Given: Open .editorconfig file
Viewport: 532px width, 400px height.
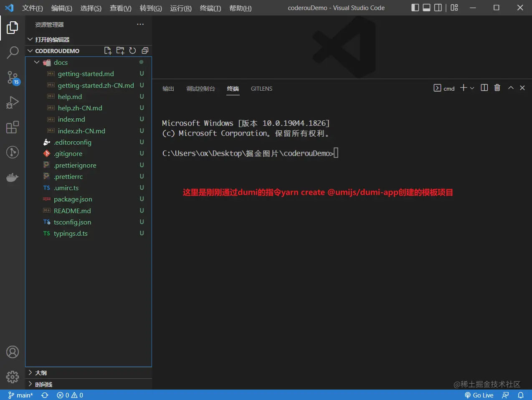Looking at the screenshot, I should (x=89, y=142).
